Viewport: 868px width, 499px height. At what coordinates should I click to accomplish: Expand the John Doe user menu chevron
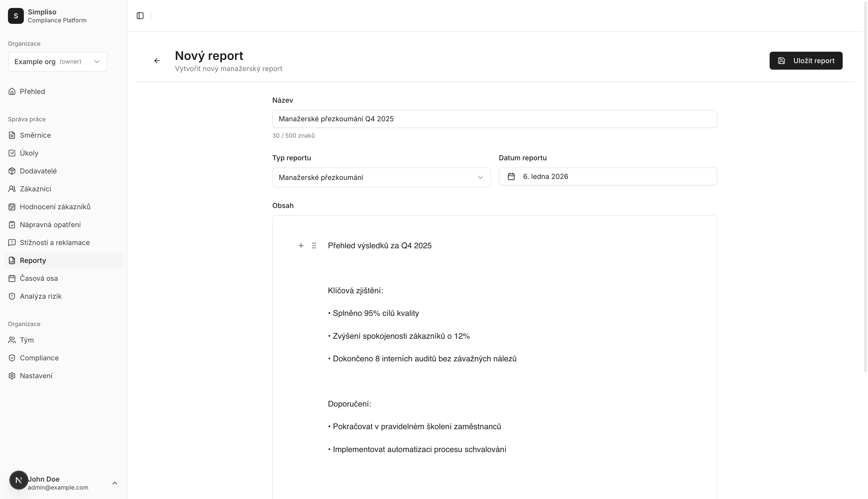click(115, 483)
